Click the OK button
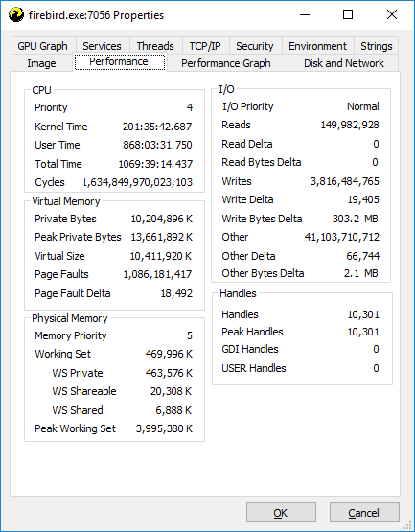415x532 pixels. (281, 513)
